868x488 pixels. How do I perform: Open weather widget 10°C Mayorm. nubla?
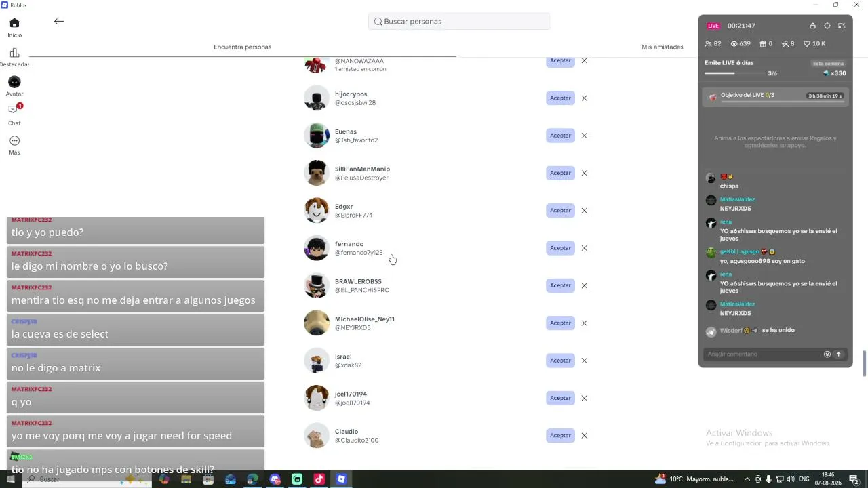[694, 479]
